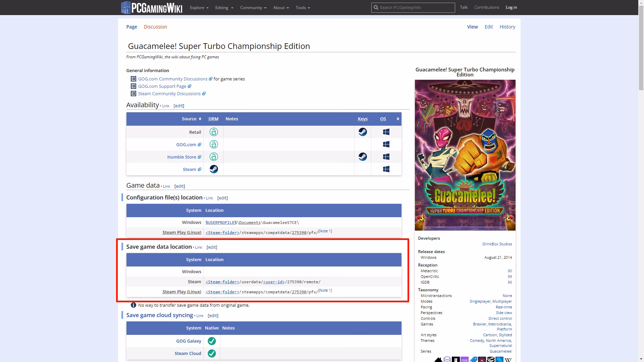Click the Keys column header
Viewport: 644px width, 362px height.
(363, 119)
